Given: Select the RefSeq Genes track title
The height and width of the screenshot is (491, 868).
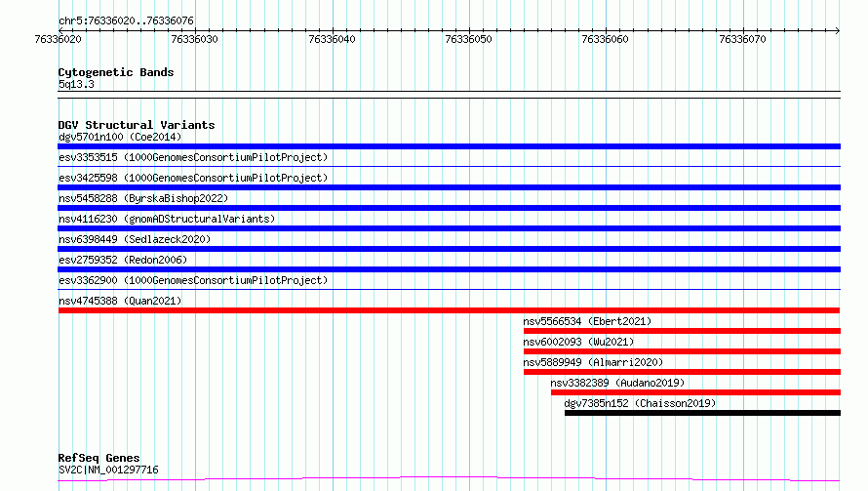Looking at the screenshot, I should coord(99,458).
